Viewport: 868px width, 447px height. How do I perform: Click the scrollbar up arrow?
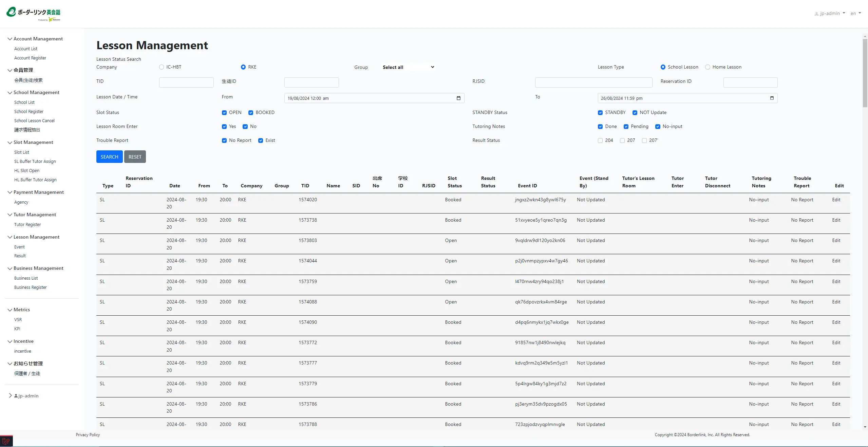coord(865,36)
